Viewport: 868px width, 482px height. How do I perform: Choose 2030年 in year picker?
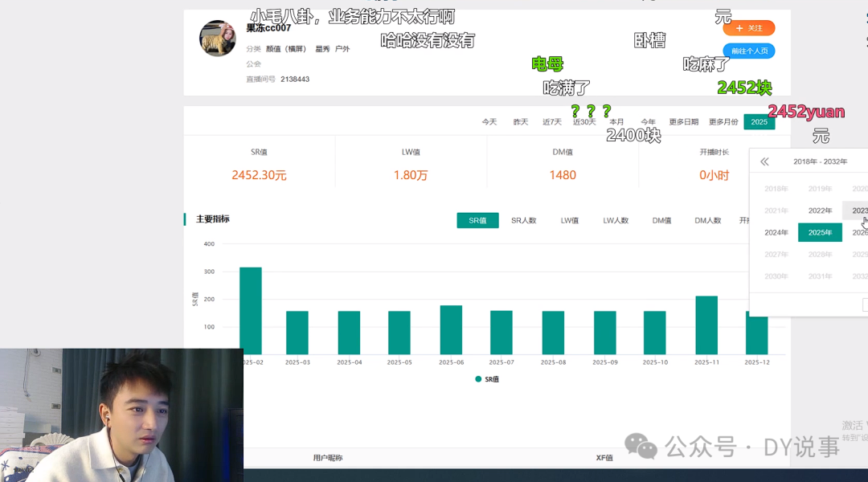776,276
